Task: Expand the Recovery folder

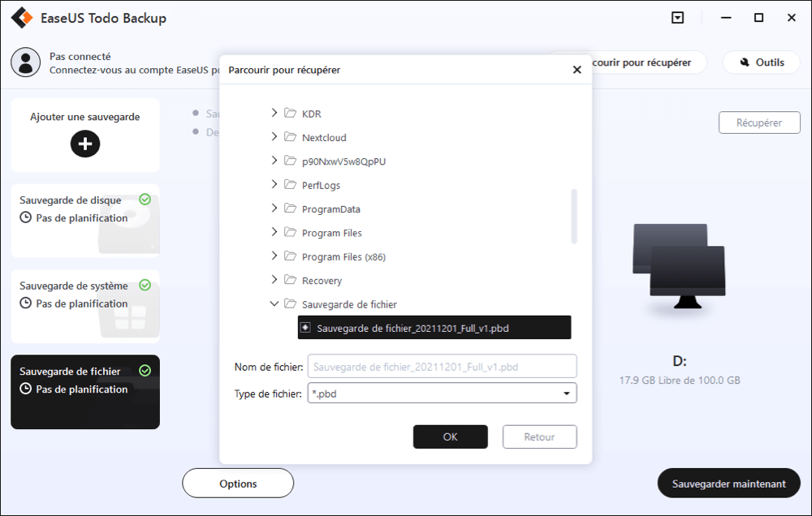Action: click(x=274, y=279)
